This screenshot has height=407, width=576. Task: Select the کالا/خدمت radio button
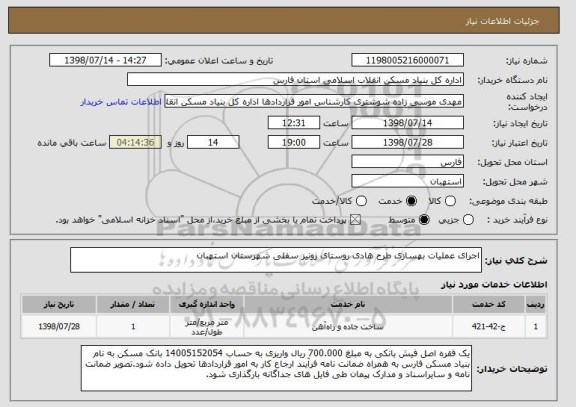point(361,201)
